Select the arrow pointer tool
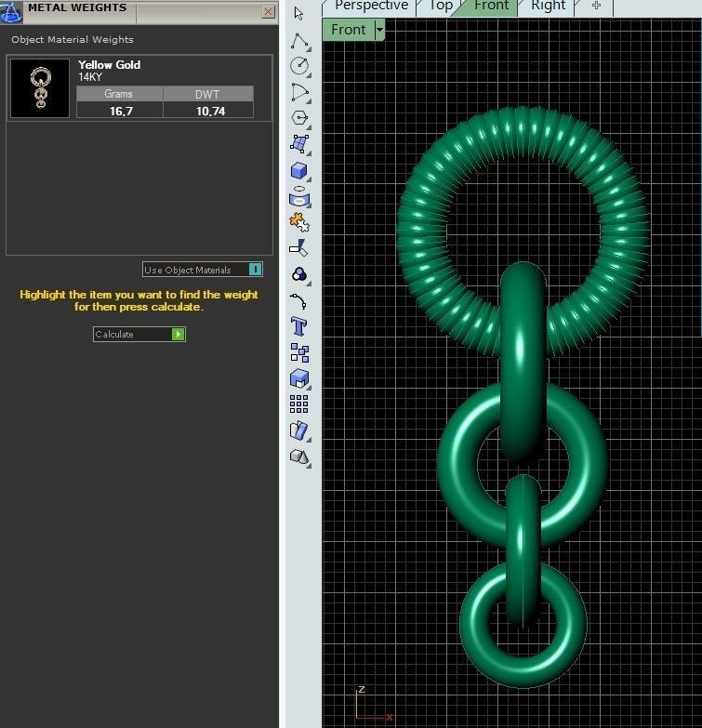Image resolution: width=702 pixels, height=728 pixels. click(298, 13)
